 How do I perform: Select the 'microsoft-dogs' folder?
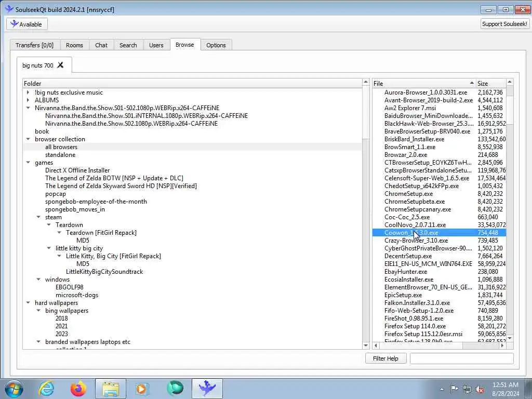click(77, 295)
